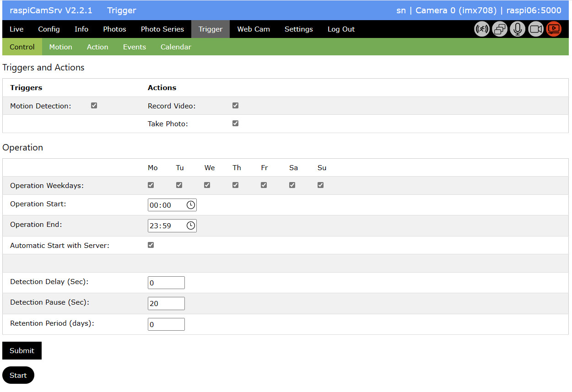
Task: Click the motion detection status icon
Action: pos(482,29)
